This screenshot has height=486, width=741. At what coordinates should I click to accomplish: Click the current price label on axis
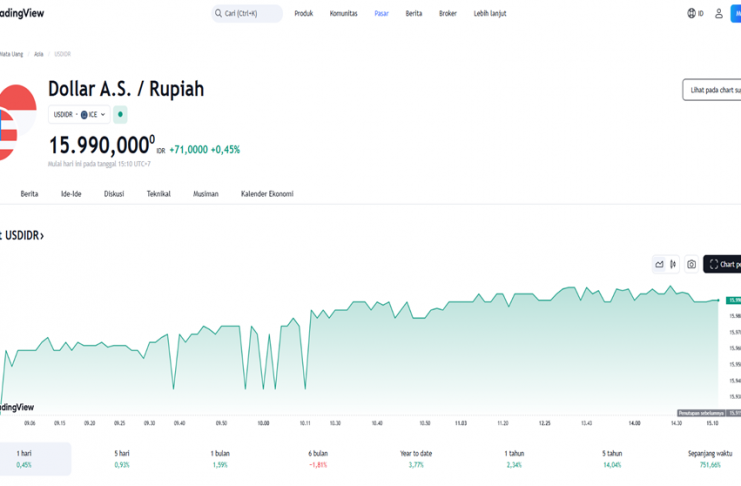click(733, 300)
